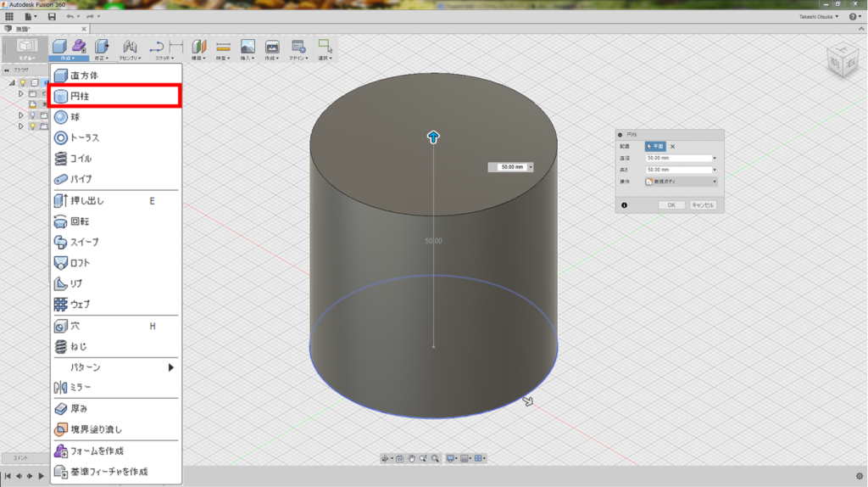This screenshot has height=487, width=868.
Task: Click the Save disk icon
Action: tap(52, 17)
